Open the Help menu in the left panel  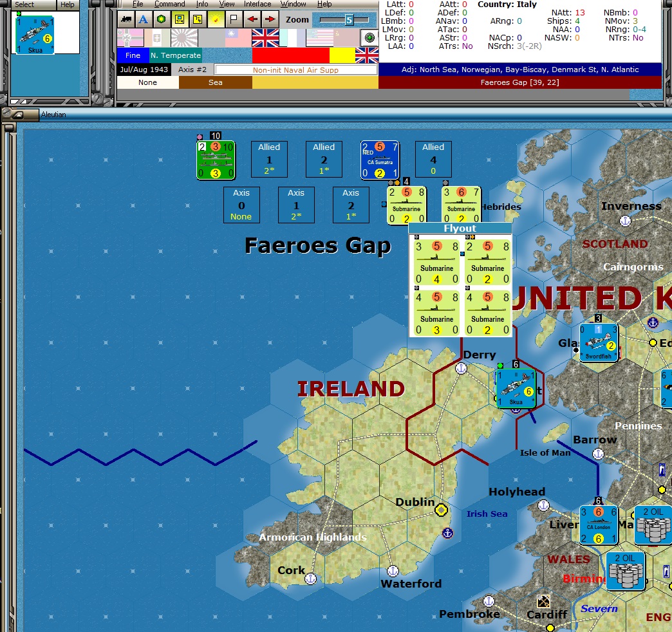pyautogui.click(x=68, y=5)
